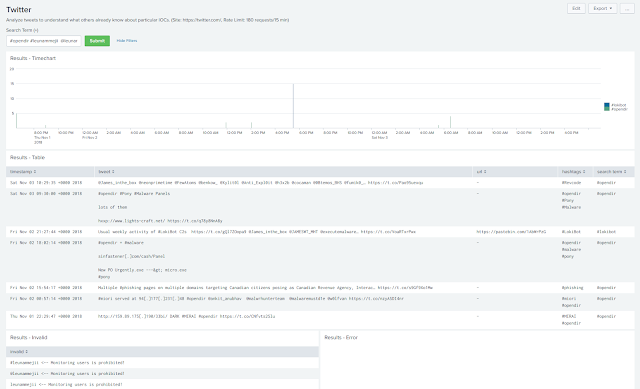Click the Results - Error panel title
The width and height of the screenshot is (640, 389).
pyautogui.click(x=341, y=338)
